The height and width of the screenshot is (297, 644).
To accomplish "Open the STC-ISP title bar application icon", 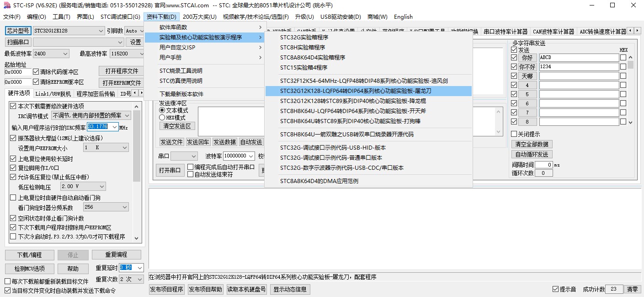I will pos(6,5).
